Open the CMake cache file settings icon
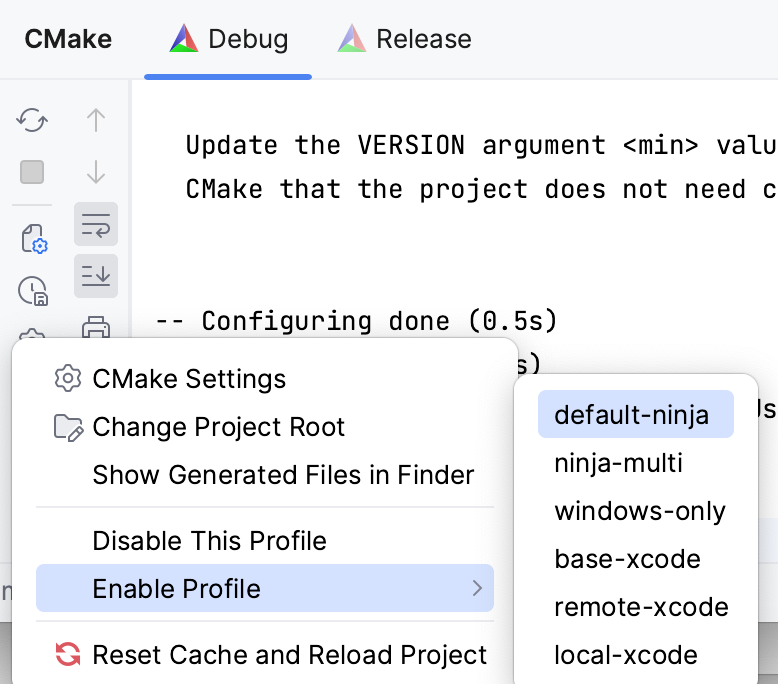This screenshot has height=684, width=778. (x=34, y=239)
